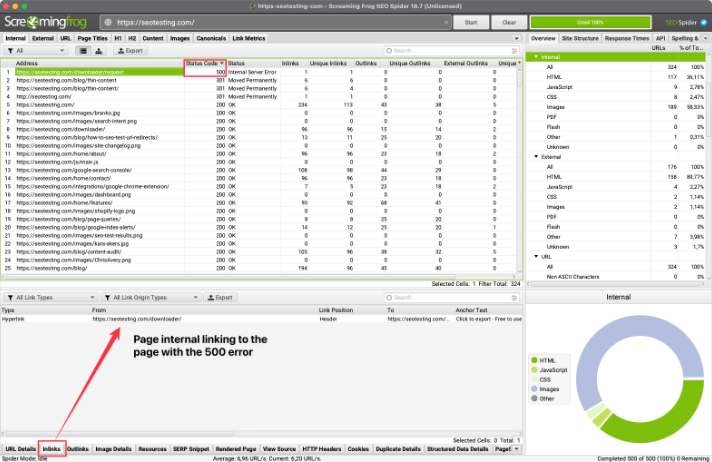The width and height of the screenshot is (712, 462).
Task: Export the main table data
Action: (x=130, y=51)
